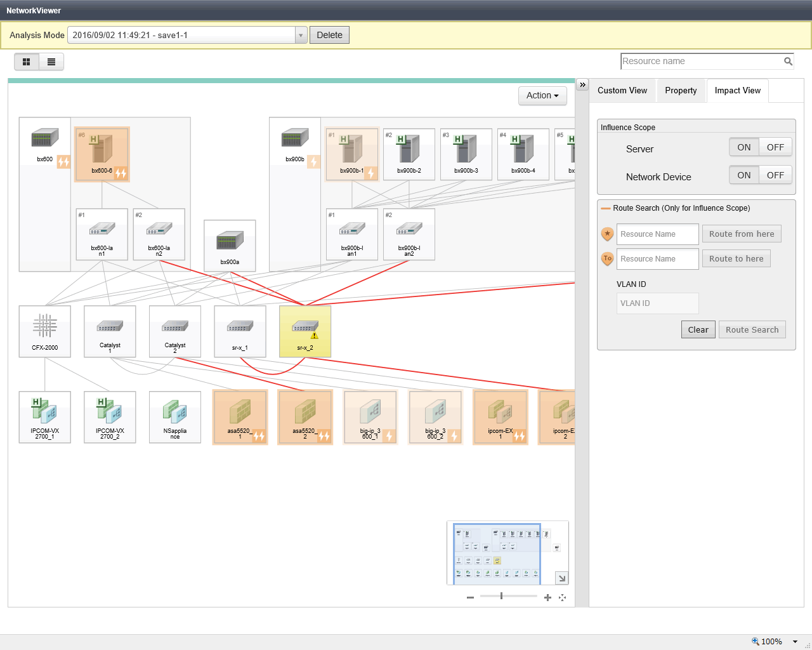Viewport: 812px width, 650px height.
Task: Open the Analysis Mode snapshot dropdown
Action: (x=301, y=35)
